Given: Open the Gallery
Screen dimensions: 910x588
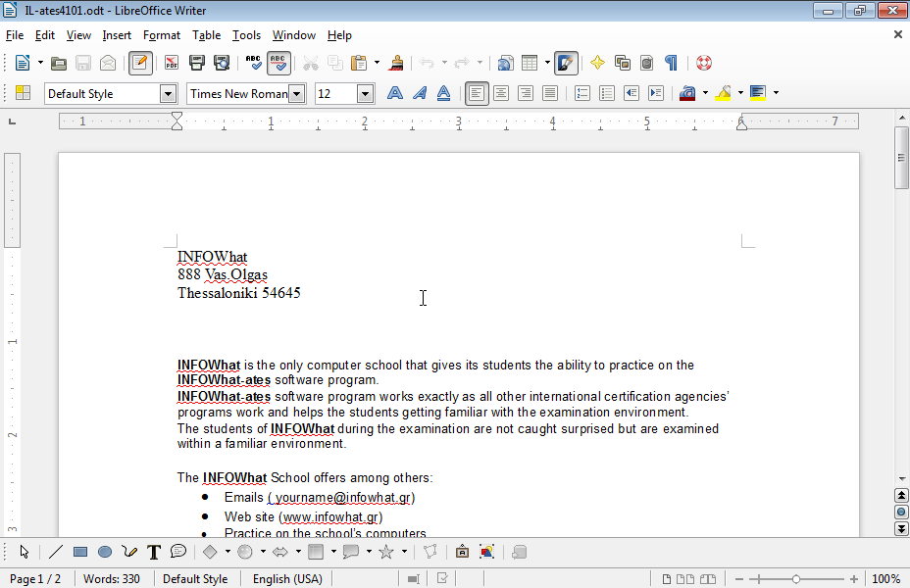Looking at the screenshot, I should 622,63.
